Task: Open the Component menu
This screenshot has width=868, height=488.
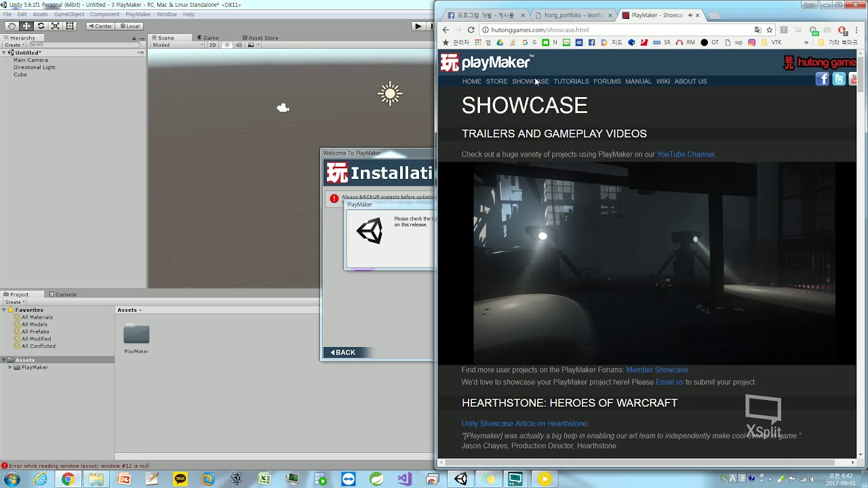Action: [105, 14]
